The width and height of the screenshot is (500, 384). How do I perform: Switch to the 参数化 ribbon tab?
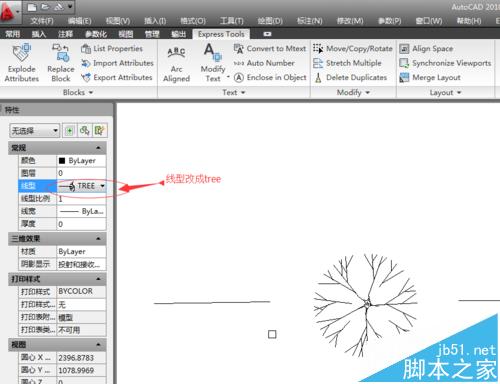96,34
